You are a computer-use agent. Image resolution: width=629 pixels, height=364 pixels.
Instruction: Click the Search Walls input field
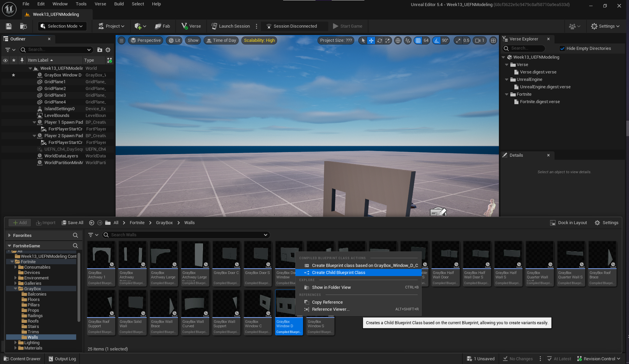pos(186,235)
